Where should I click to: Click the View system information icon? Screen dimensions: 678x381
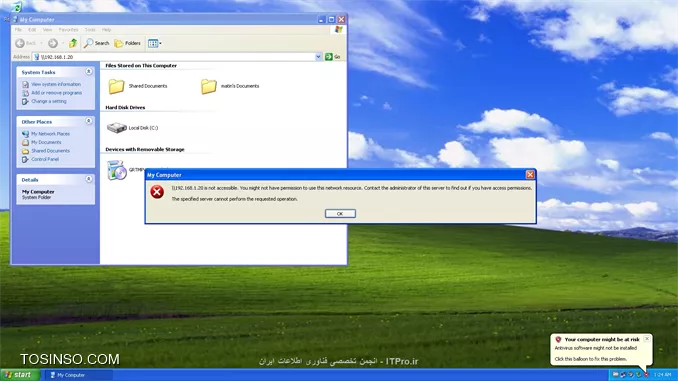point(26,84)
